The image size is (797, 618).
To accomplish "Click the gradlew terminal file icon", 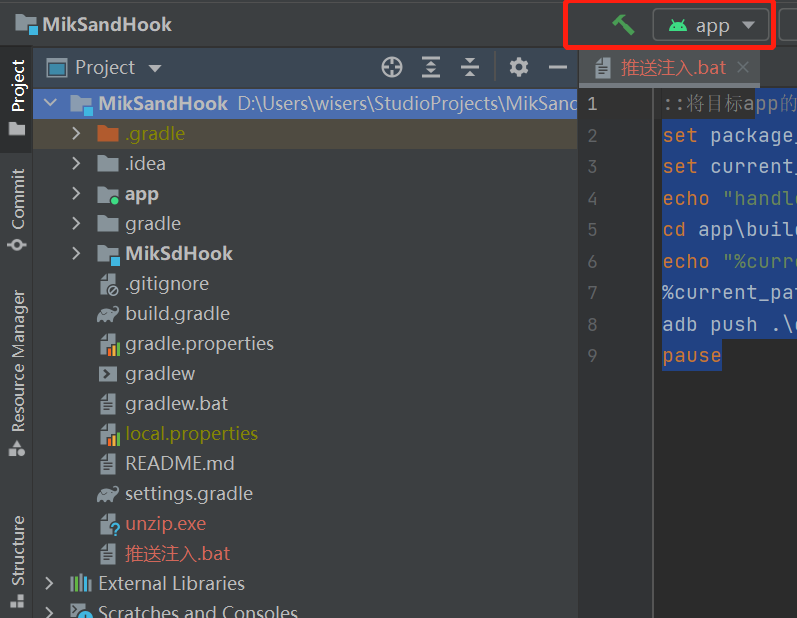I will [x=107, y=374].
